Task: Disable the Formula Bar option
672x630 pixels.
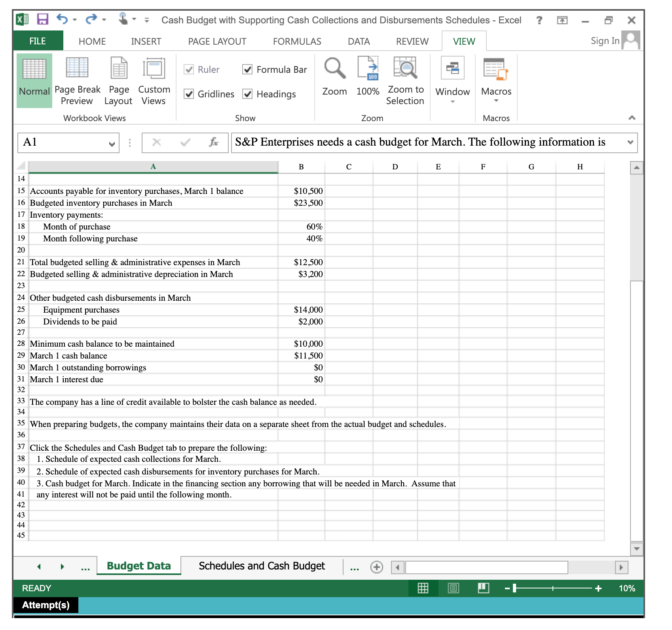Action: (x=247, y=69)
